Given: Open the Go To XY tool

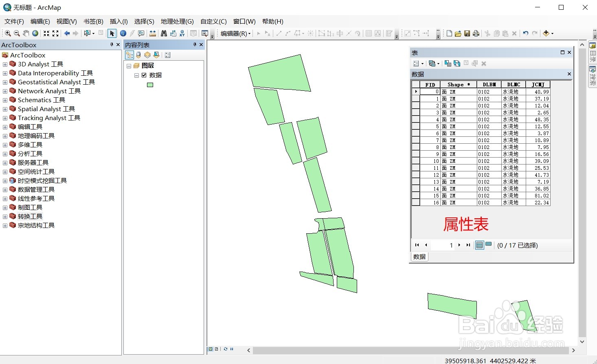Looking at the screenshot, I should click(182, 33).
